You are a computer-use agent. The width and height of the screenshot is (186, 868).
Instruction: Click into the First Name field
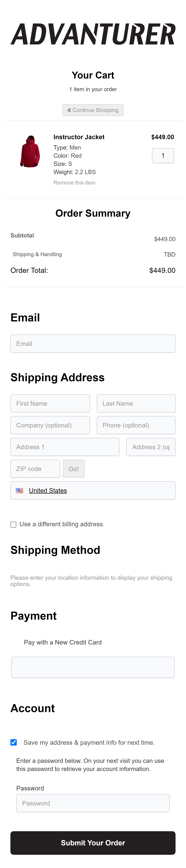(50, 403)
